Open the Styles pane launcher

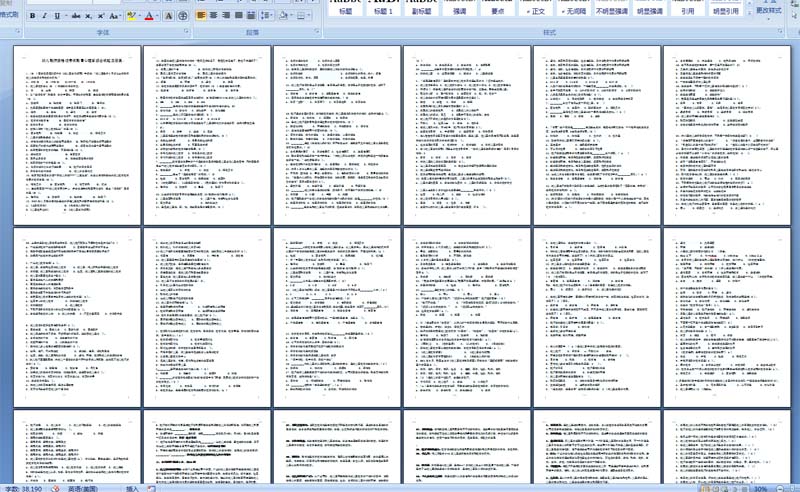[781, 32]
